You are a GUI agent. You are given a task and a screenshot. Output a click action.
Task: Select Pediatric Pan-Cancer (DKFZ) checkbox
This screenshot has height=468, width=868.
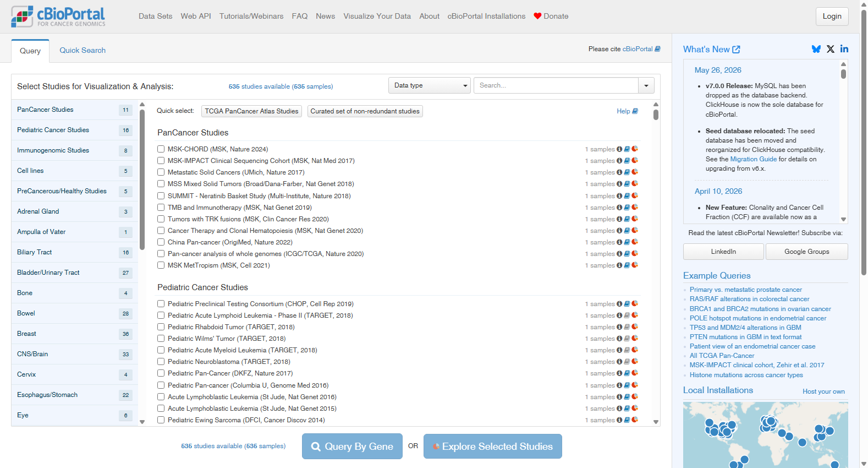click(161, 373)
